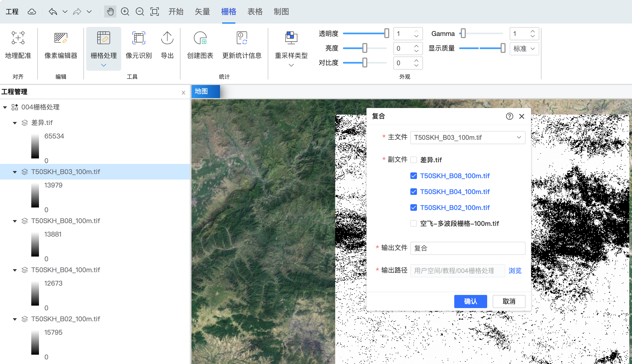Viewport: 632px width, 364px height.
Task: Check the 差异.tif secondary file checkbox
Action: (414, 160)
